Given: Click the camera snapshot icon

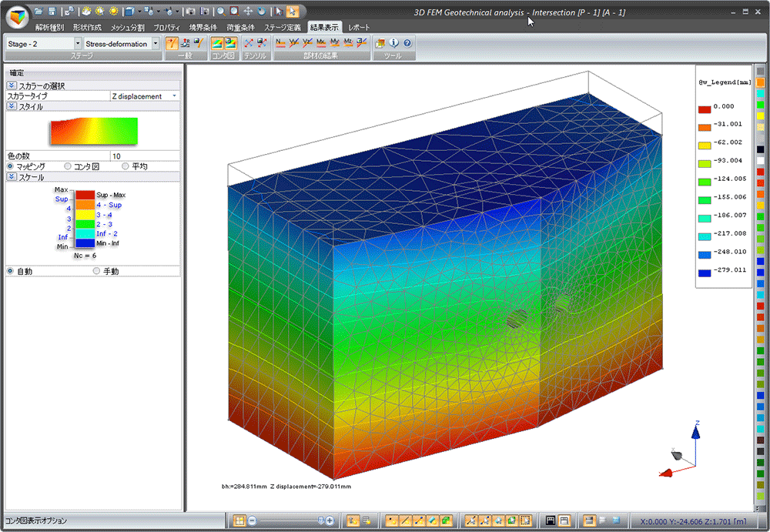Looking at the screenshot, I should [192, 12].
